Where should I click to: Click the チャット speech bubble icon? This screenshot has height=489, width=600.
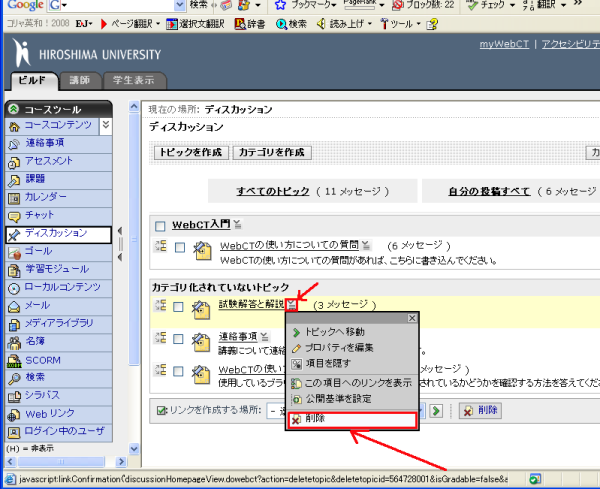(14, 217)
